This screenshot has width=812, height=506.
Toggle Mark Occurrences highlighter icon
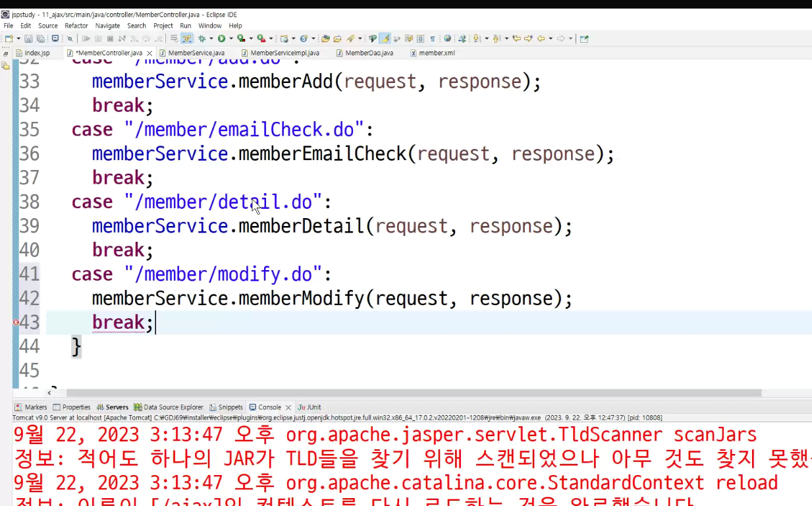[x=385, y=39]
